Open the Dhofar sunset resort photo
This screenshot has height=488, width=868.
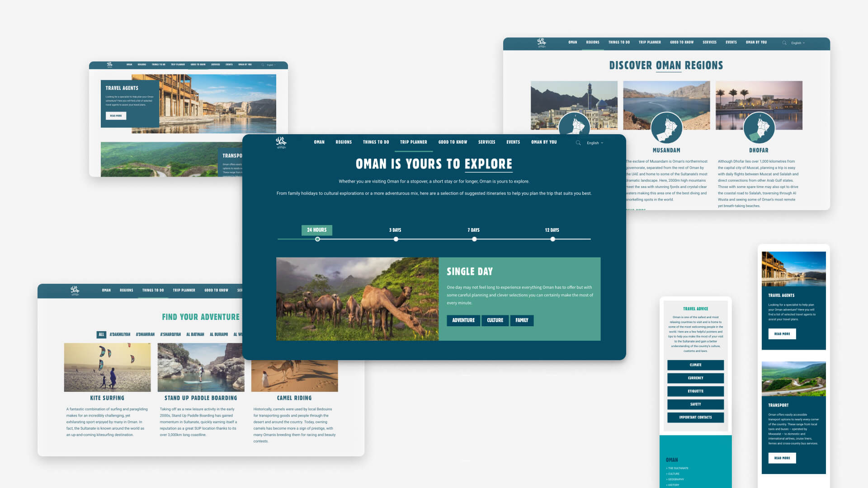pos(759,99)
